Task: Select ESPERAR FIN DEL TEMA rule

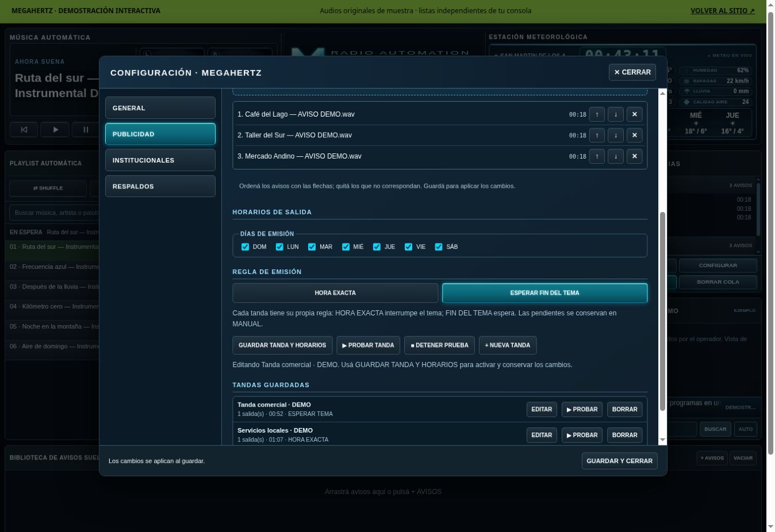Action: click(x=544, y=293)
